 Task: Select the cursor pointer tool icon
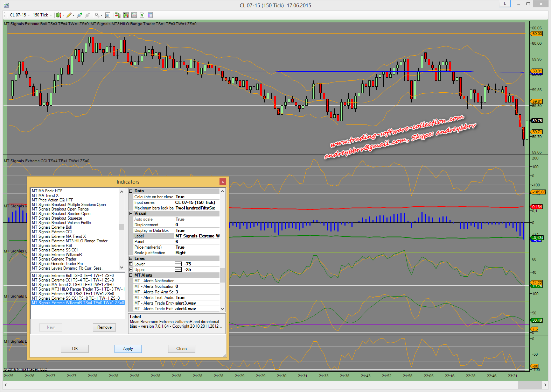point(97,15)
